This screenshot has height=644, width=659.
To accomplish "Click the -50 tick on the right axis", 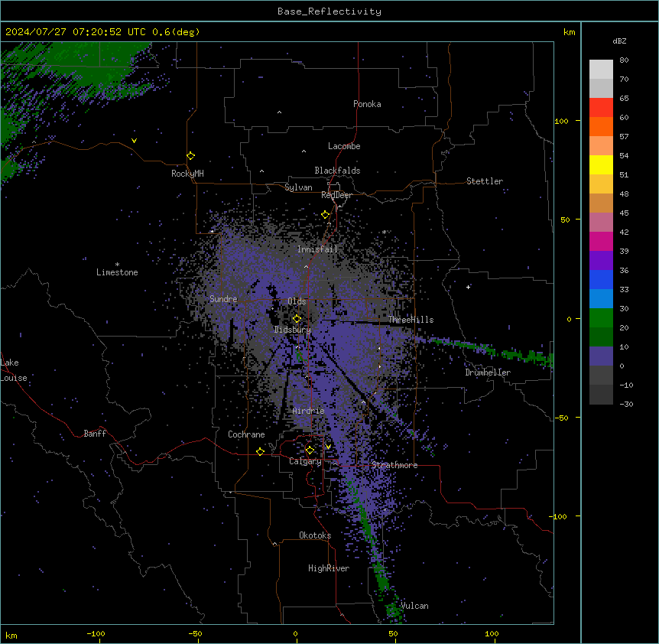I will (561, 418).
